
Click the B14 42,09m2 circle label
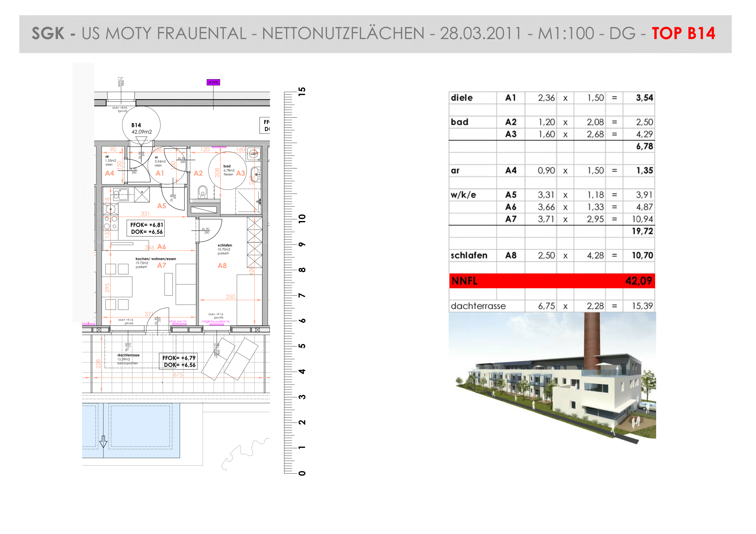tap(141, 125)
